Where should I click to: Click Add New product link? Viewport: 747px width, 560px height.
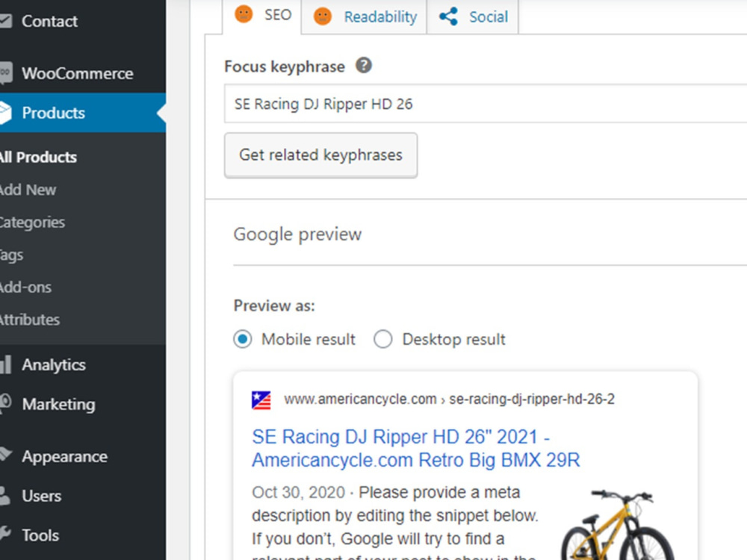(x=28, y=190)
